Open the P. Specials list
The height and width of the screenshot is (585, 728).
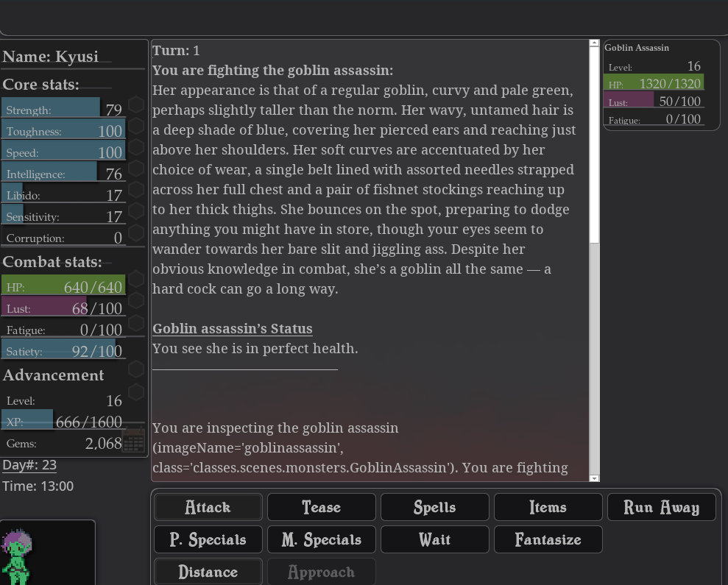(208, 539)
